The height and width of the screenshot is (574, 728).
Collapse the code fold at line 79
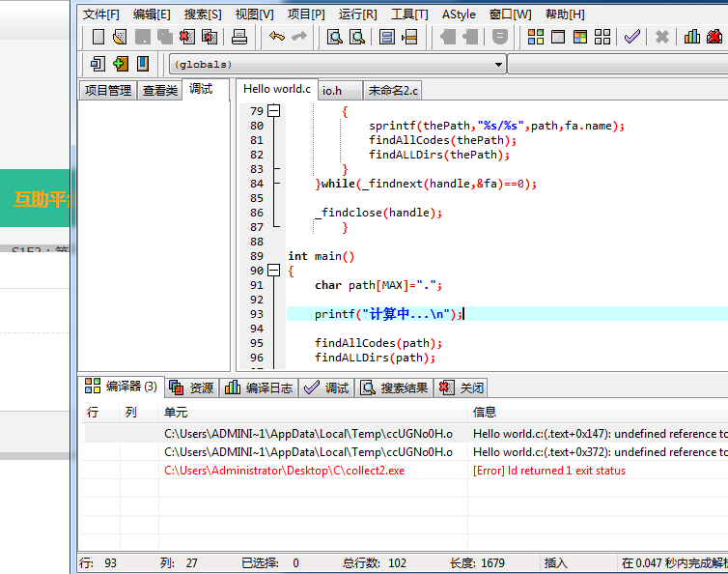pos(274,110)
